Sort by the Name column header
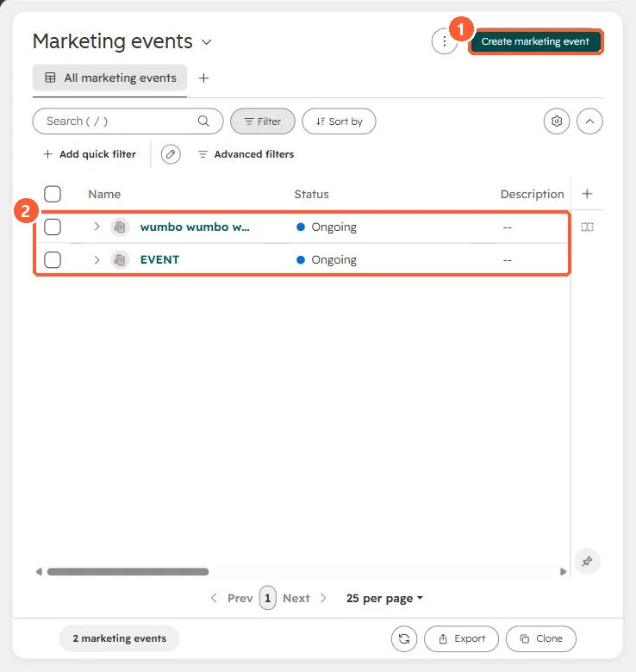 tap(104, 194)
